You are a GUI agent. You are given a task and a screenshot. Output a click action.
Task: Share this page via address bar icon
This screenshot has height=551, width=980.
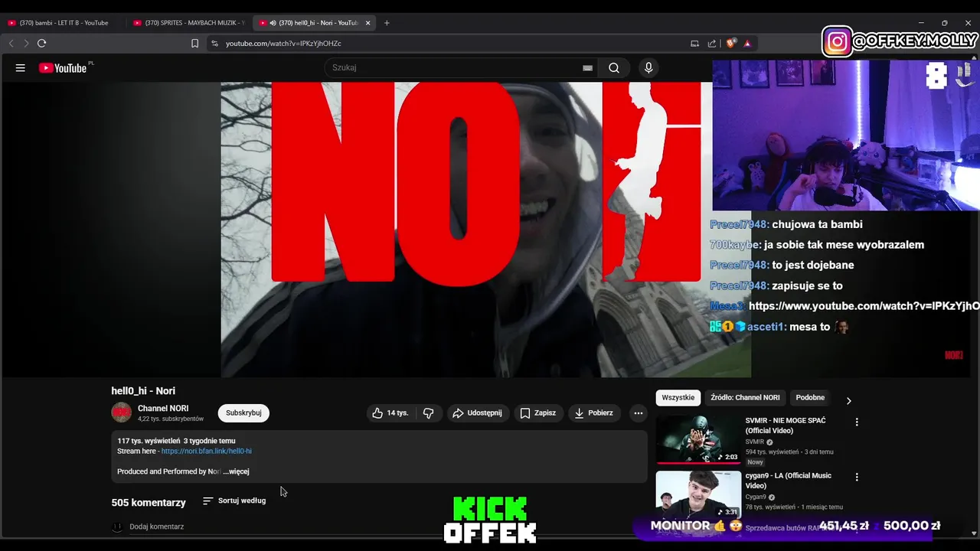pyautogui.click(x=712, y=44)
